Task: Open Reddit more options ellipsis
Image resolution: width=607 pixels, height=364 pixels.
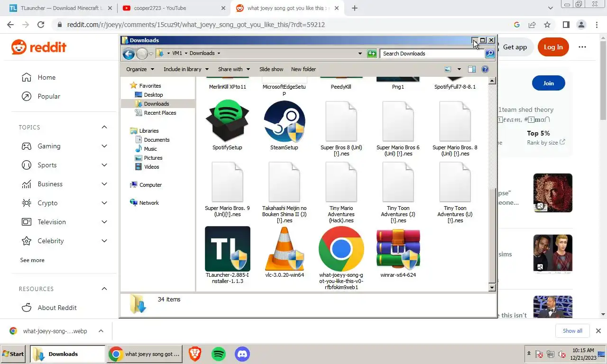Action: 582,47
